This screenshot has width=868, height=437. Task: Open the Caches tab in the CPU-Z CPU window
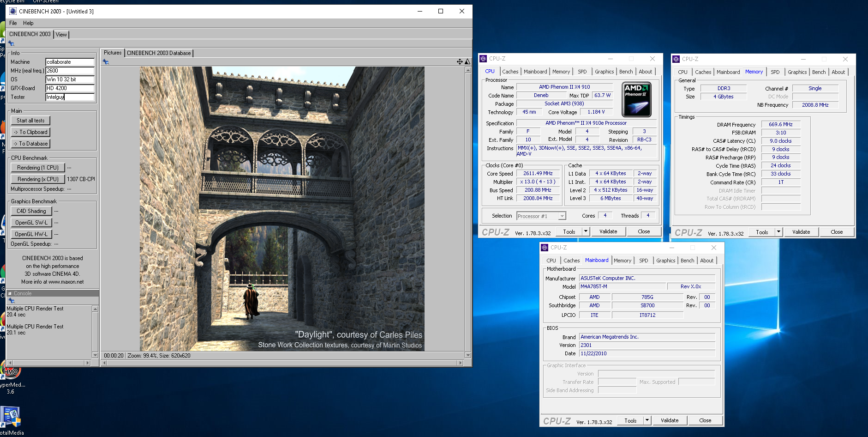pyautogui.click(x=510, y=72)
